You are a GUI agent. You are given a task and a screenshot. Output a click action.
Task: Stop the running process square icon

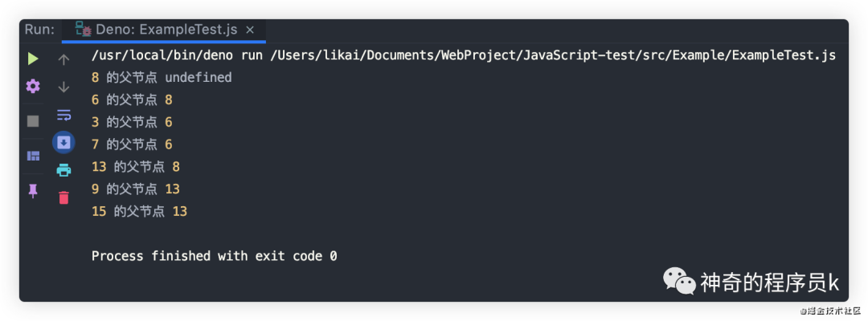(33, 121)
